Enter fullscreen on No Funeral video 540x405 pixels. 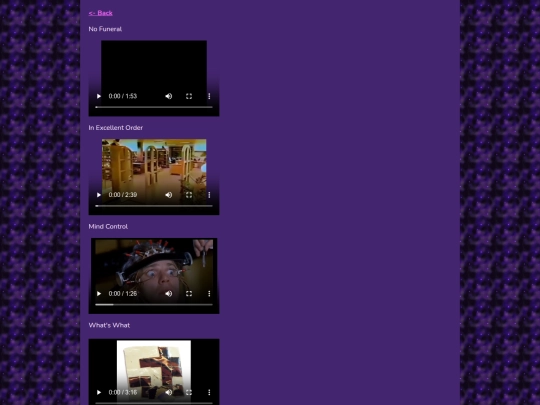click(x=189, y=96)
